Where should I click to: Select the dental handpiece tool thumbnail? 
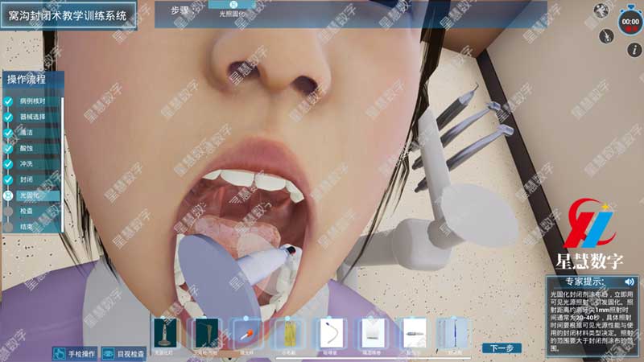tap(412, 333)
